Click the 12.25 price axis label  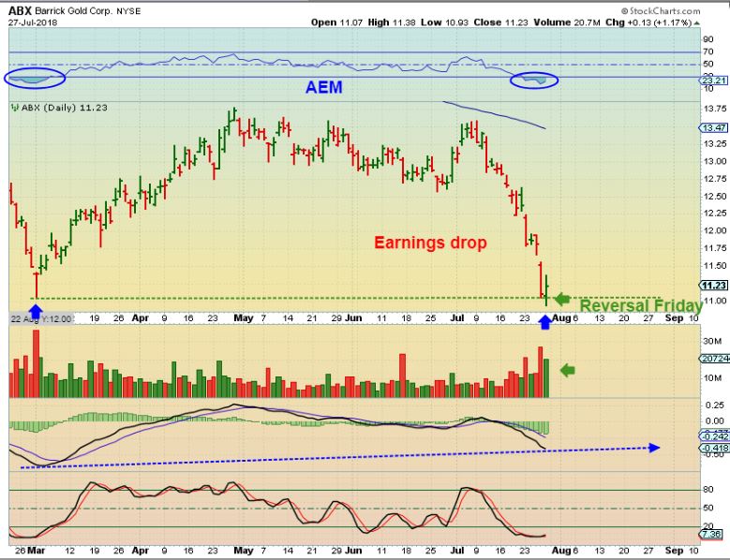click(715, 214)
